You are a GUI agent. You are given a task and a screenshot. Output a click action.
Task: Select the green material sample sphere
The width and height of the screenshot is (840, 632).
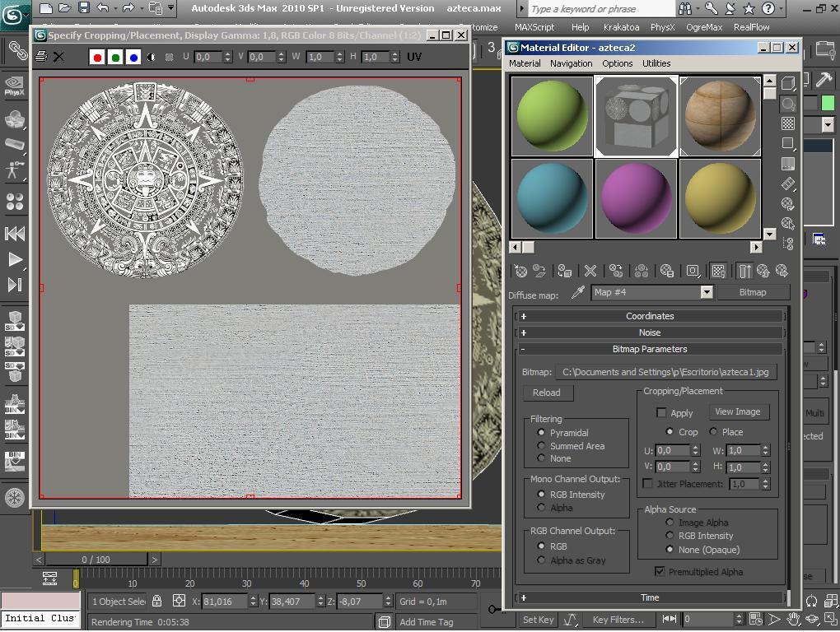[552, 116]
